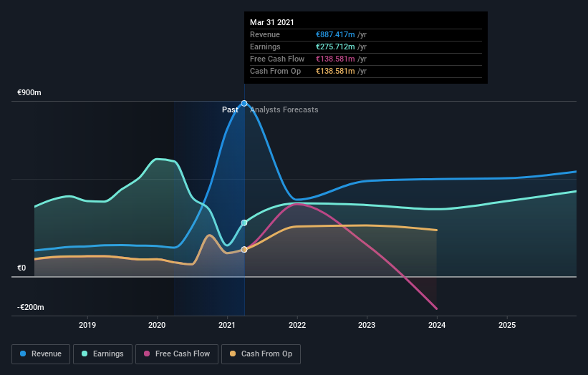Click the €887.417m revenue value
The width and height of the screenshot is (588, 375).
(335, 34)
